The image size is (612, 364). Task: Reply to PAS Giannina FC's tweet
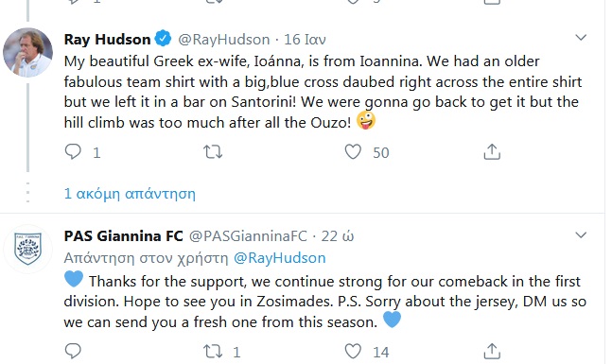click(x=73, y=351)
